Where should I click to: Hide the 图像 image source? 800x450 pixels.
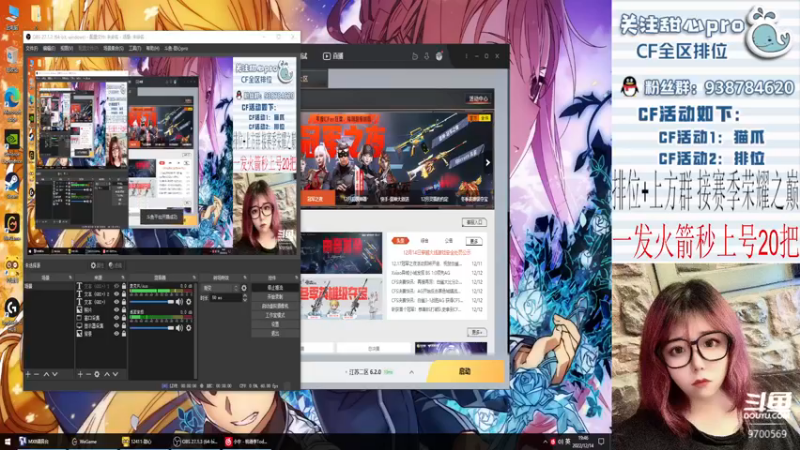click(116, 310)
